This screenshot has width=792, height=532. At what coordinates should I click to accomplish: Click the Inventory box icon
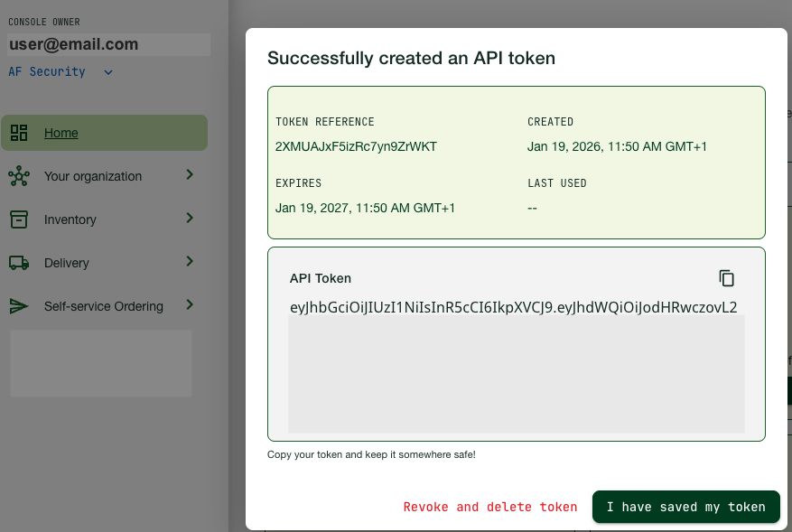tap(19, 219)
